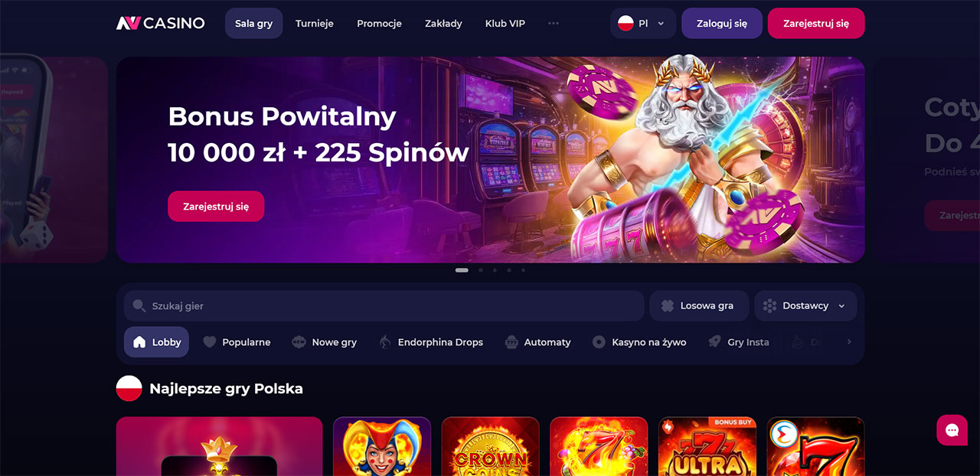The image size is (980, 476).
Task: Open the Pl language dropdown
Action: coord(643,23)
